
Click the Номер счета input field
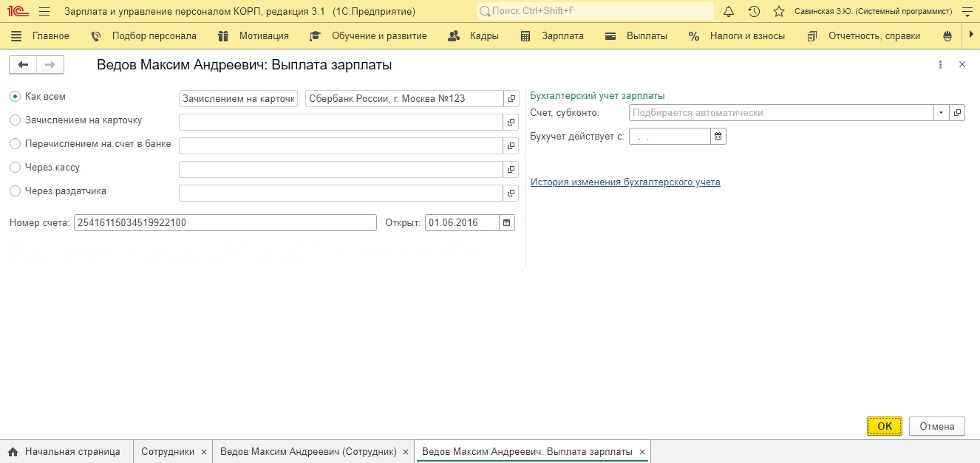[x=225, y=222]
